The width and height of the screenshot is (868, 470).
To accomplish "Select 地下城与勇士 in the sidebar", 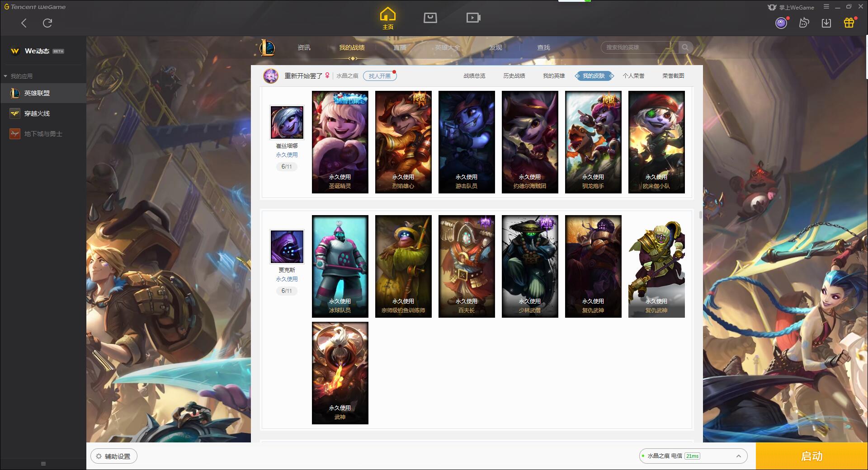I will coord(43,134).
